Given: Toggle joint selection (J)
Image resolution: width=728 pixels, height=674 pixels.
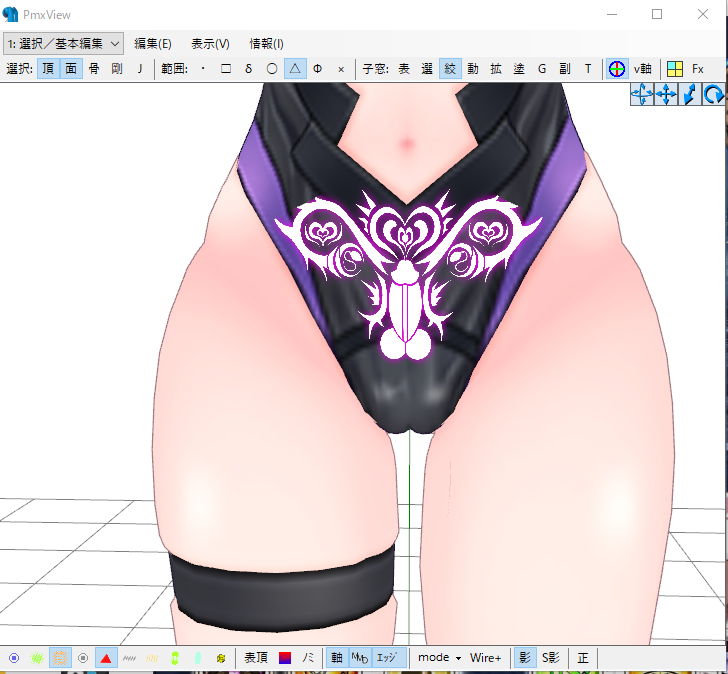Looking at the screenshot, I should pos(139,69).
